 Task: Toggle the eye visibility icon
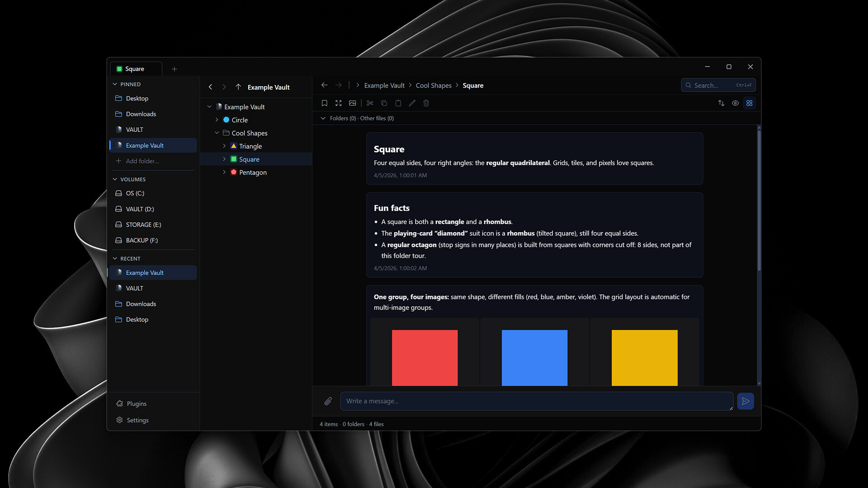click(735, 103)
